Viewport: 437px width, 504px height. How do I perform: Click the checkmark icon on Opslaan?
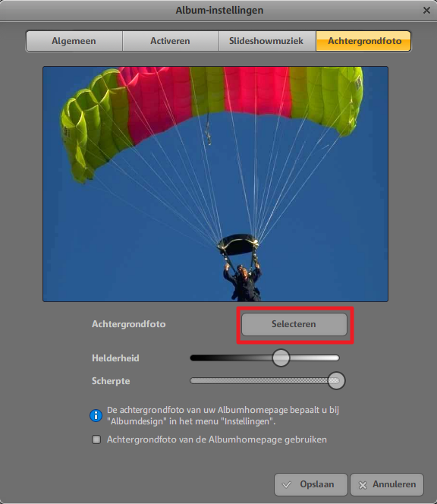click(287, 485)
